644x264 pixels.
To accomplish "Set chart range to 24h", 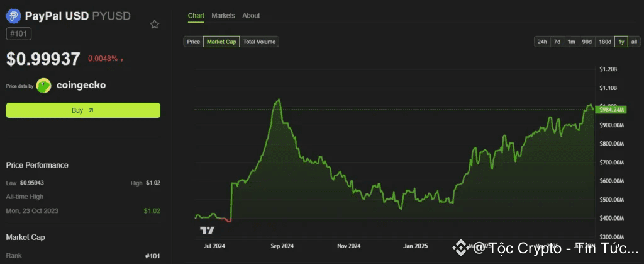I will (x=541, y=42).
